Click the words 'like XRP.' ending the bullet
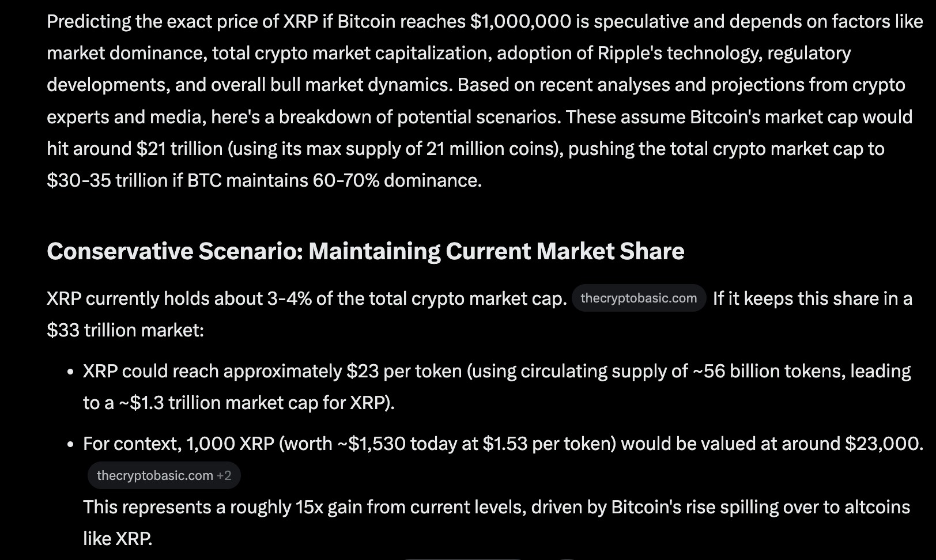 118,539
